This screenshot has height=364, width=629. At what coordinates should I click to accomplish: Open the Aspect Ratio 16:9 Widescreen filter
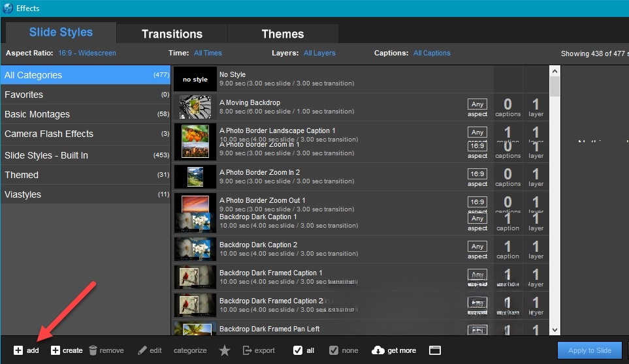[x=87, y=53]
